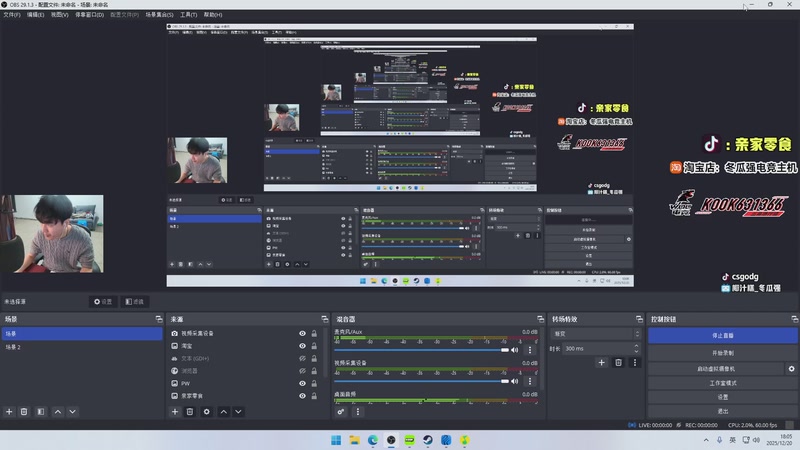Click the webcam overlay in the main preview
This screenshot has height=450, width=800.
point(52,234)
